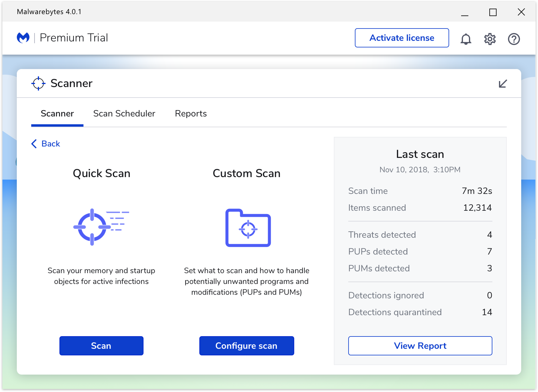Click the Scanner crosshair icon in the card header
The height and width of the screenshot is (392, 538).
pos(38,83)
